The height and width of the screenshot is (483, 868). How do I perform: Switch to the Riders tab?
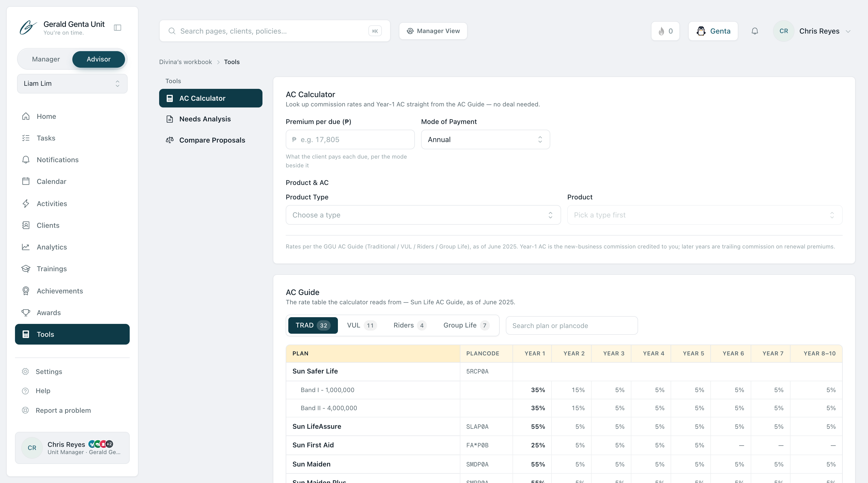410,325
